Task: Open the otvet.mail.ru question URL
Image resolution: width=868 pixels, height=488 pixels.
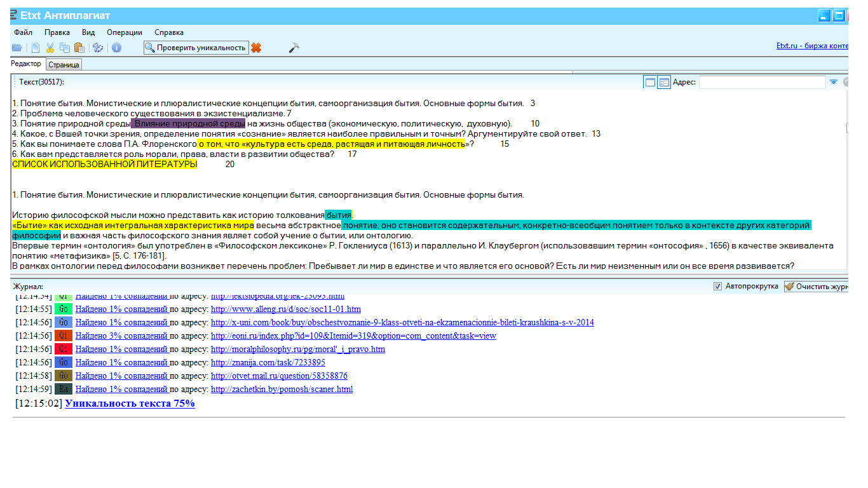Action: [279, 376]
